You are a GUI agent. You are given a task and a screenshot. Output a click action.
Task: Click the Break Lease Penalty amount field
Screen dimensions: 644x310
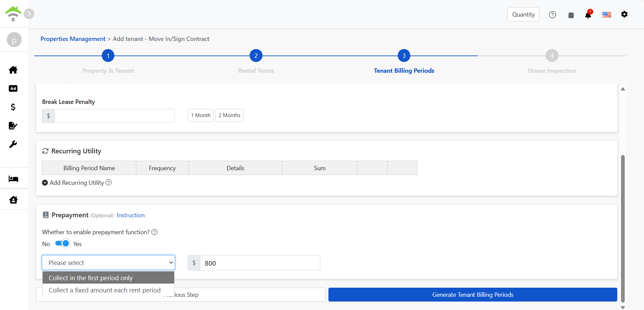(x=114, y=116)
